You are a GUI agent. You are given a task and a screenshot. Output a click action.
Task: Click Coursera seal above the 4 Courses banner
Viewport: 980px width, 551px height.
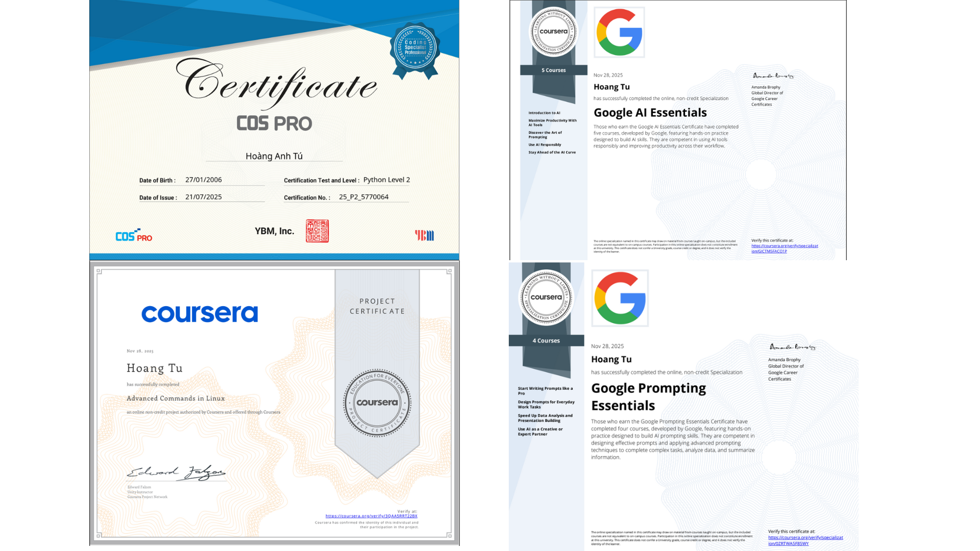[546, 297]
